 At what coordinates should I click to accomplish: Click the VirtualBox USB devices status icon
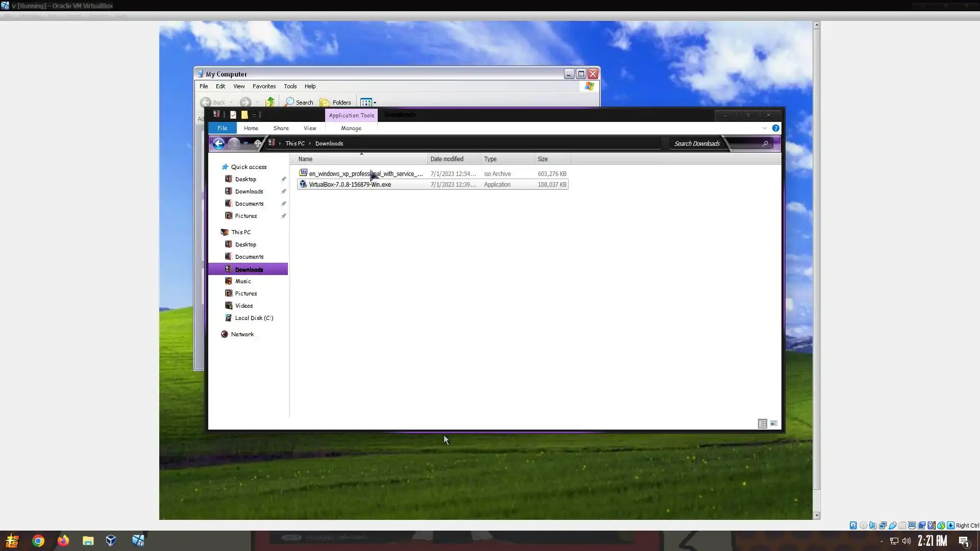point(893,525)
